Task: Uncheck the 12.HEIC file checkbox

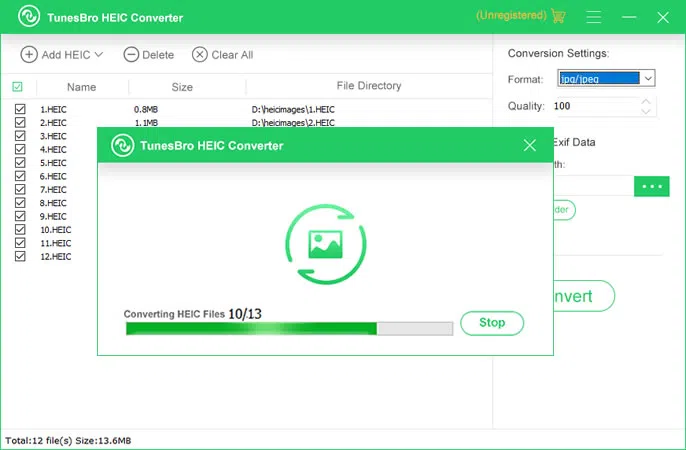Action: click(20, 256)
